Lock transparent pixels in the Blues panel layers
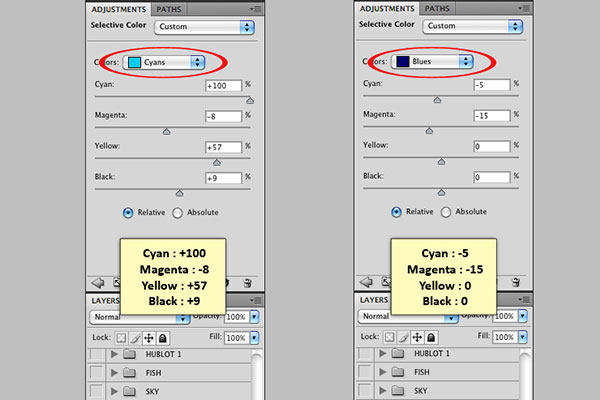600x400 pixels. pos(390,337)
